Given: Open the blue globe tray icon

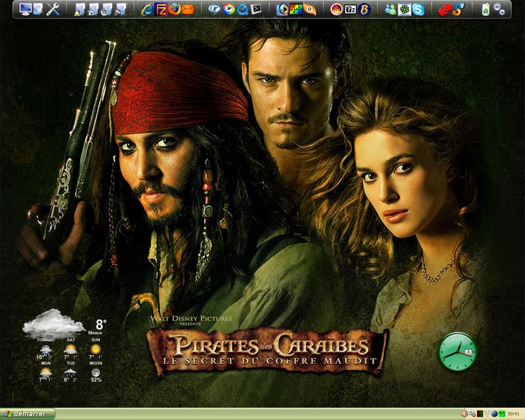Looking at the screenshot, I should click(494, 414).
